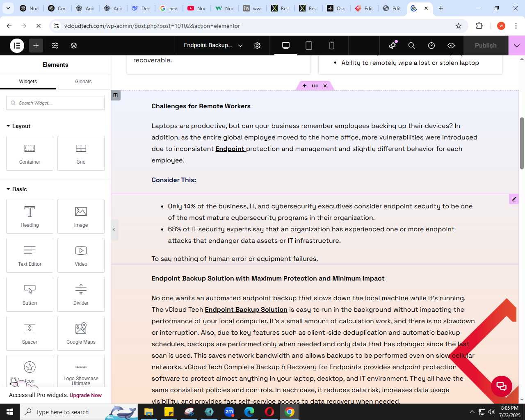Open the Elementor logo menu
This screenshot has width=525, height=420.
17,46
